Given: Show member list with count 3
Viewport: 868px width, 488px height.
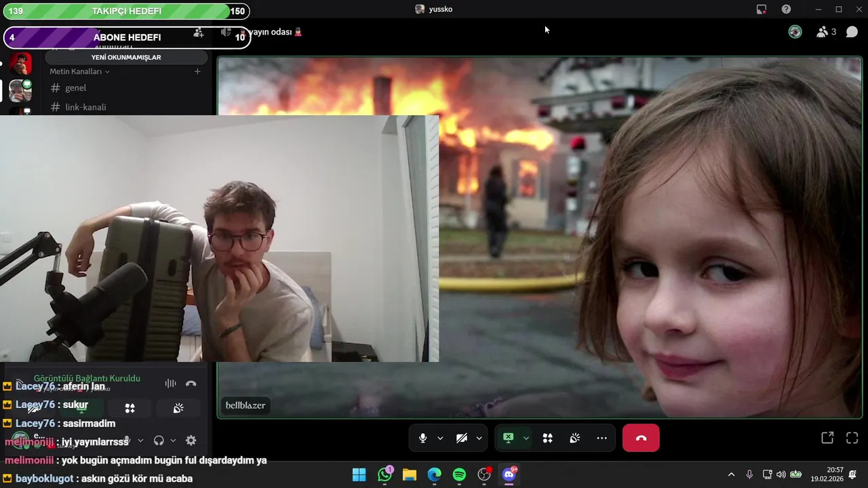Looking at the screenshot, I should click(826, 32).
